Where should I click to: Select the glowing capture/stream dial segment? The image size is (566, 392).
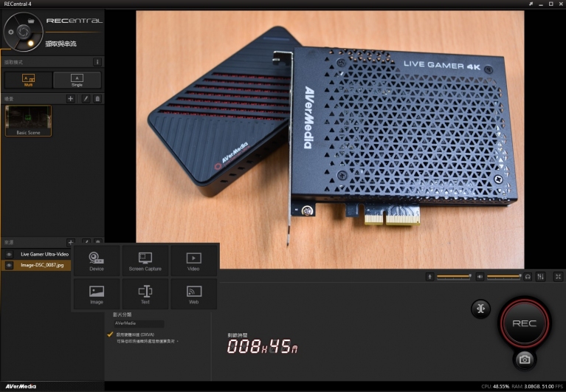click(31, 44)
